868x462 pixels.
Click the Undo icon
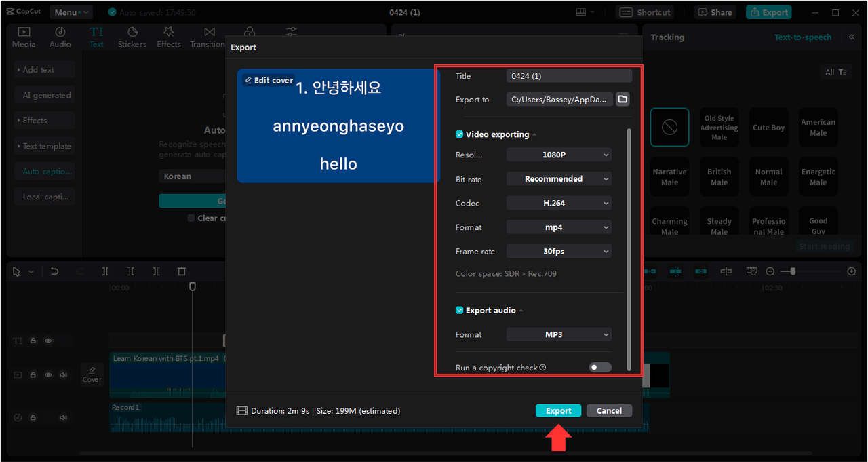(x=55, y=271)
